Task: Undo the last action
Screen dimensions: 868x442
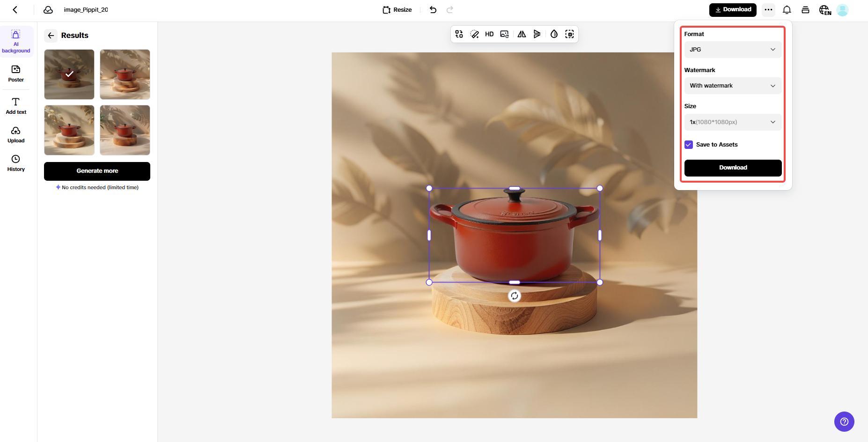Action: click(433, 10)
